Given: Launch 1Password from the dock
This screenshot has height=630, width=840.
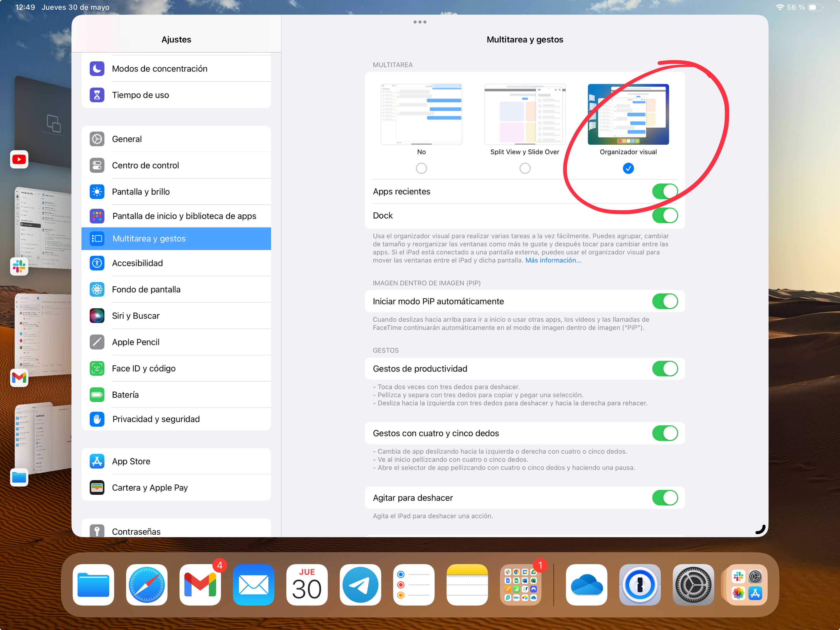Looking at the screenshot, I should [640, 584].
